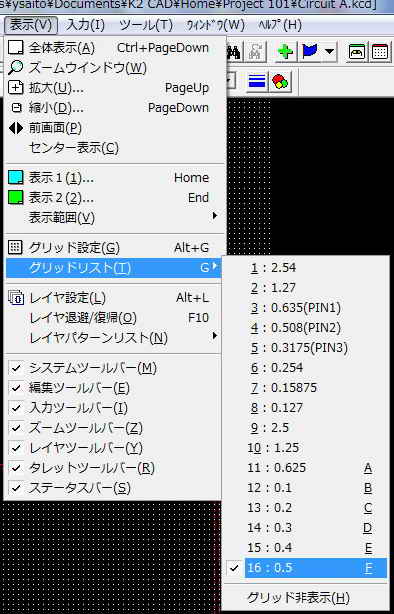Toggle システムツールバー(M) visibility

pyautogui.click(x=114, y=368)
